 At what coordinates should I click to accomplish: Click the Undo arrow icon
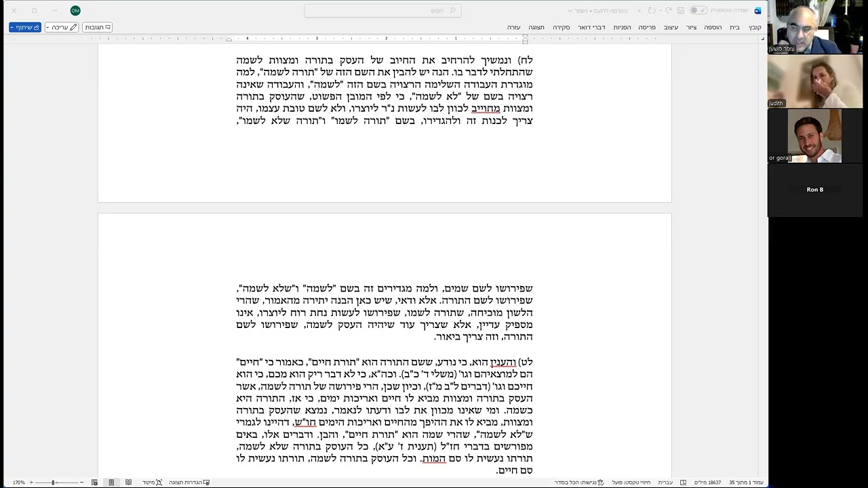668,10
